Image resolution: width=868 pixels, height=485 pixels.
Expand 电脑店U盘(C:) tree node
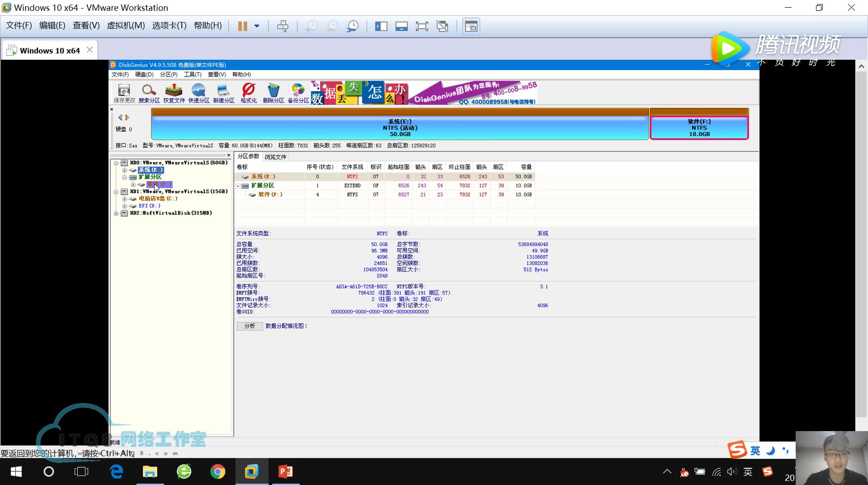tap(124, 199)
